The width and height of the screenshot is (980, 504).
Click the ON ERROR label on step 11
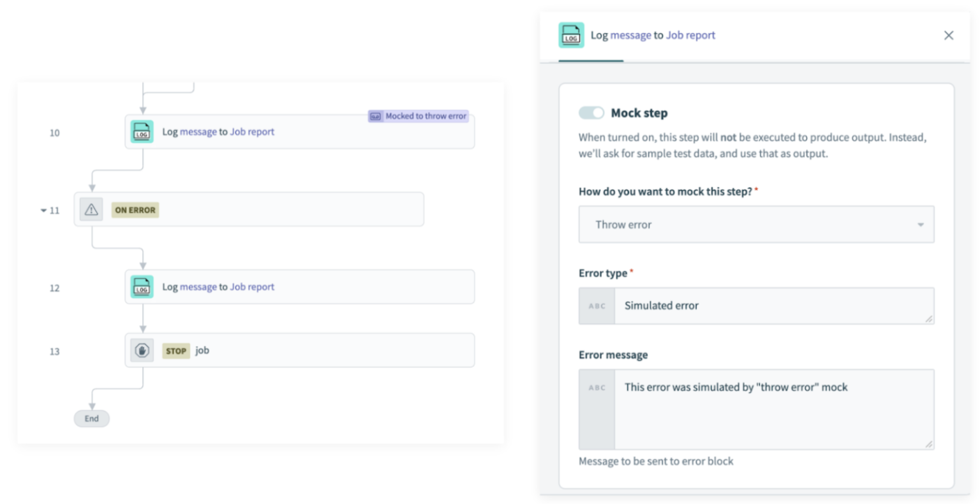(x=135, y=209)
